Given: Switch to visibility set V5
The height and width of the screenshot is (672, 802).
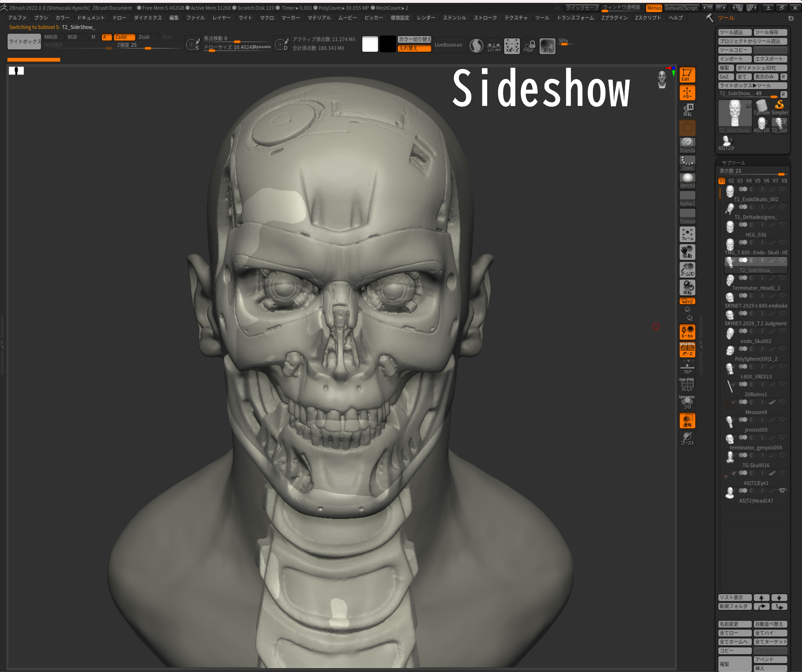Looking at the screenshot, I should (757, 180).
